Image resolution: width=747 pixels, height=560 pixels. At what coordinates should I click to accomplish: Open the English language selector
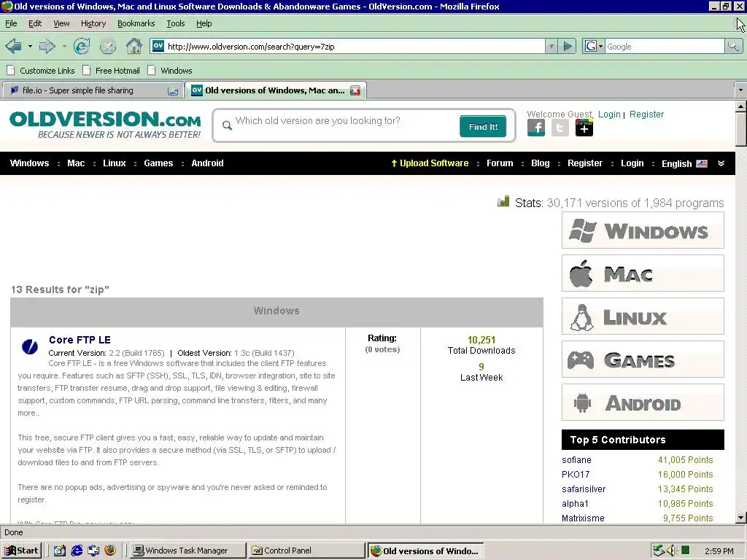(x=684, y=163)
